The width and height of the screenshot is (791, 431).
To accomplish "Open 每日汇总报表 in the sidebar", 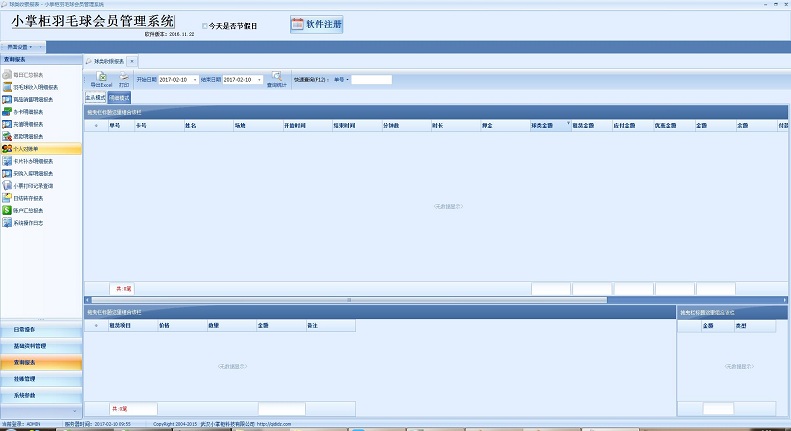I will pyautogui.click(x=28, y=74).
